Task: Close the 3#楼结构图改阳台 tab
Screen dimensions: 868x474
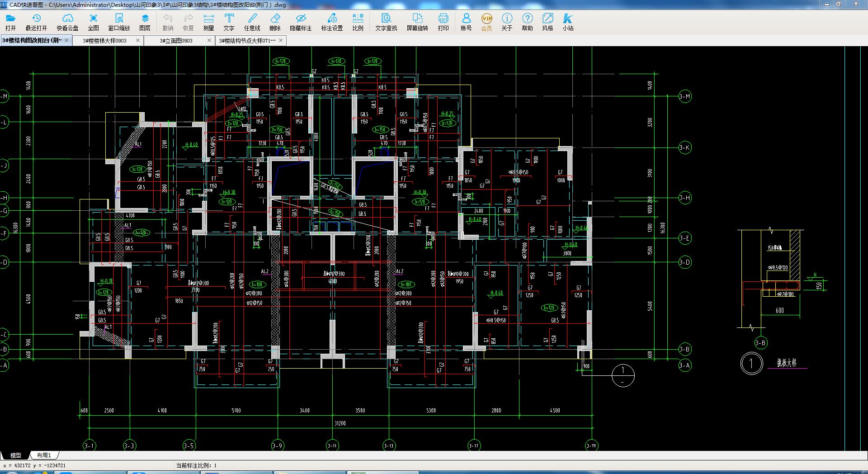Action: click(66, 40)
